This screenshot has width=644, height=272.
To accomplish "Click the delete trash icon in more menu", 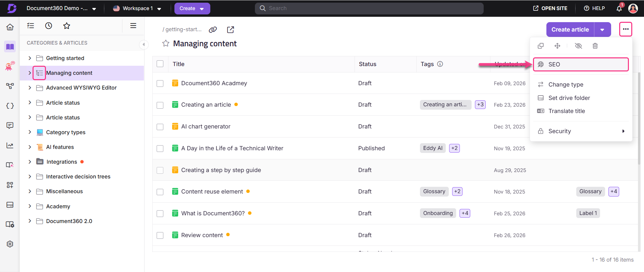I will (595, 46).
